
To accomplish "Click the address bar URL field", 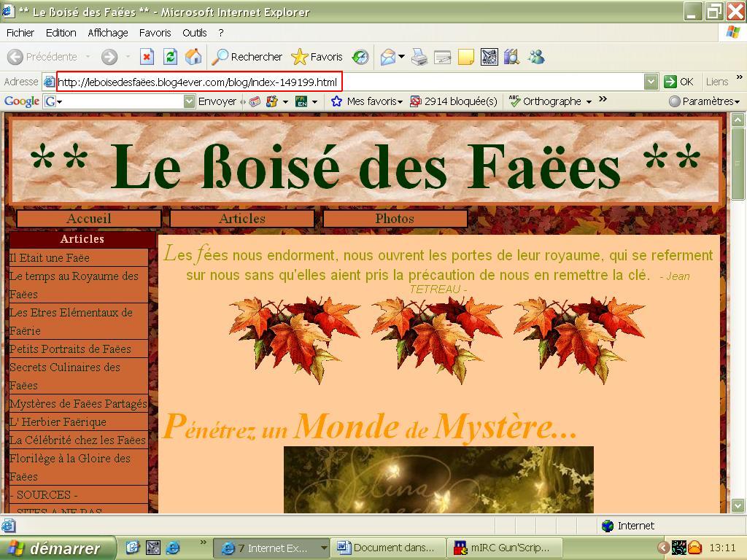I will tap(349, 82).
